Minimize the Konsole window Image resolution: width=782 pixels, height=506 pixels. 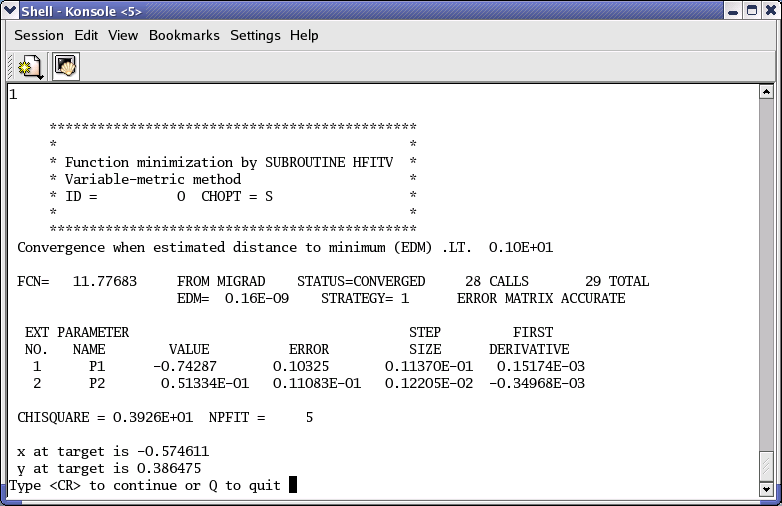pos(733,10)
